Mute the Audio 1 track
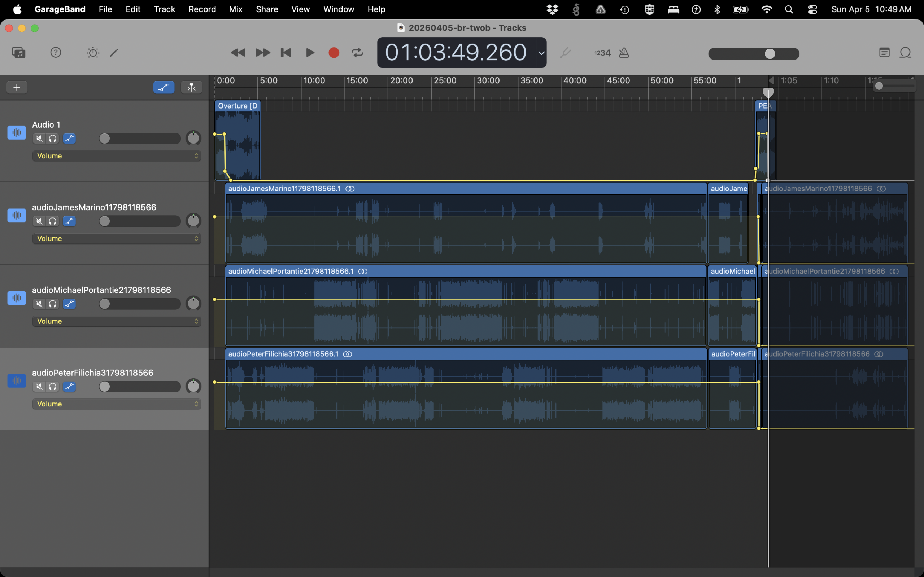 pyautogui.click(x=39, y=138)
